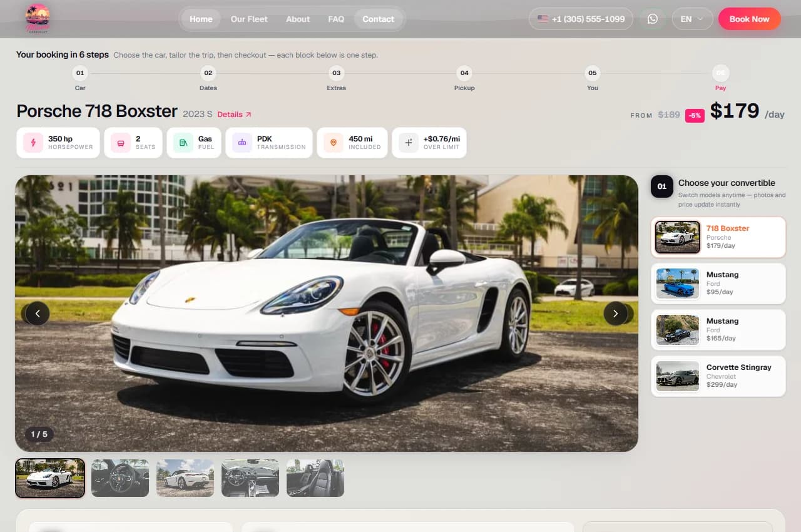Click the US flag icon
This screenshot has height=532, width=801.
[543, 19]
